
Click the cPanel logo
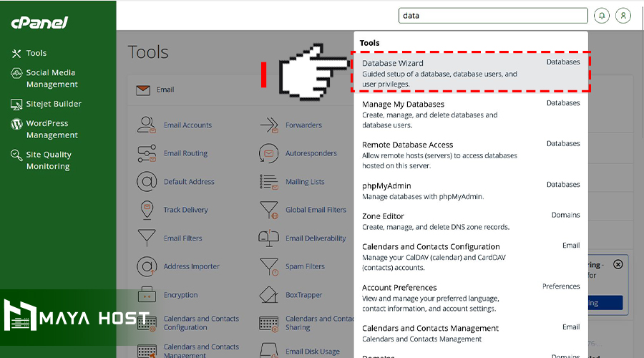[39, 22]
